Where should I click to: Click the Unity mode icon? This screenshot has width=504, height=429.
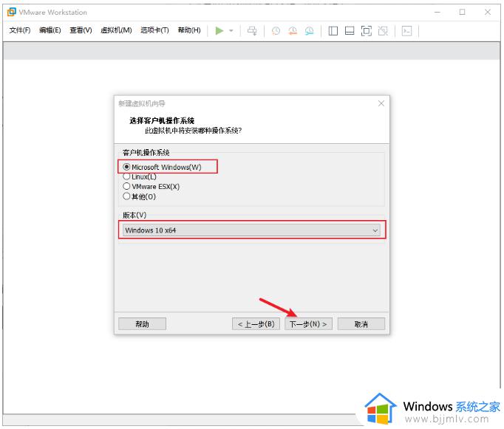coord(383,31)
